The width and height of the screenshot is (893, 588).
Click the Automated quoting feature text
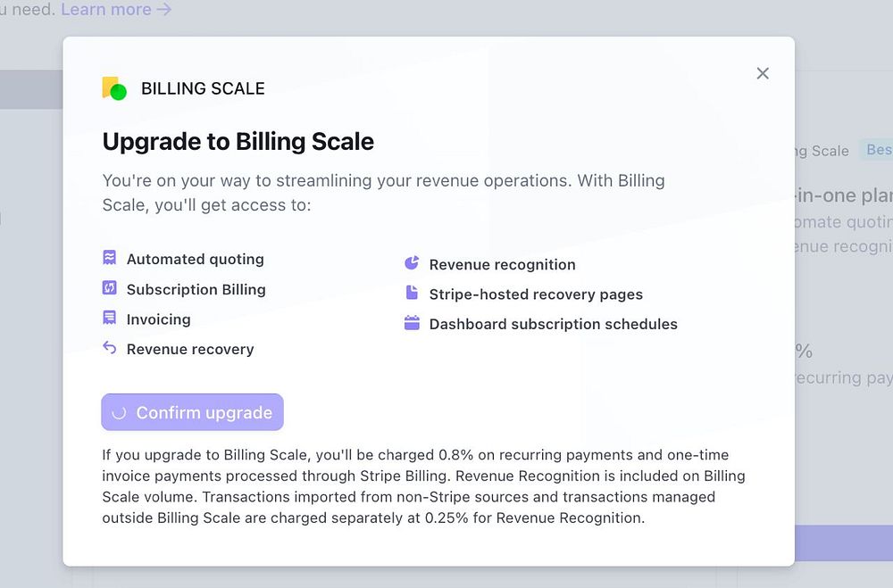[x=196, y=260]
